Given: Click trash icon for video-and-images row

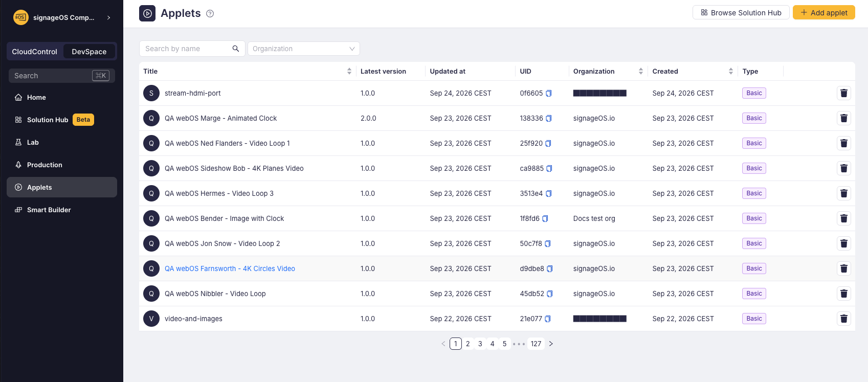Looking at the screenshot, I should coord(844,319).
